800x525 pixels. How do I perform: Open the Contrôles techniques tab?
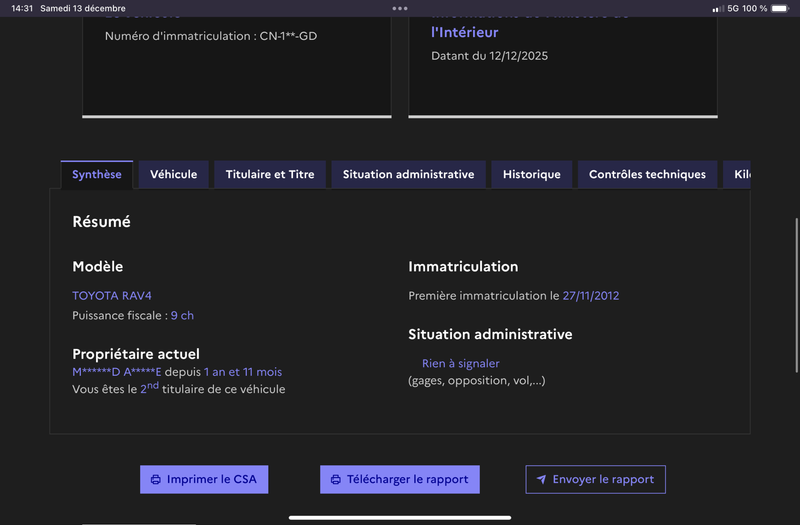[x=647, y=174]
